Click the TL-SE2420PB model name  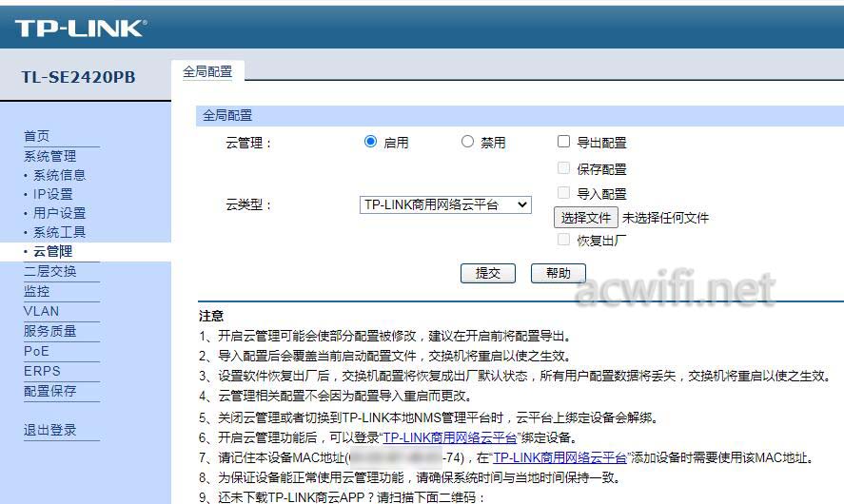click(79, 77)
